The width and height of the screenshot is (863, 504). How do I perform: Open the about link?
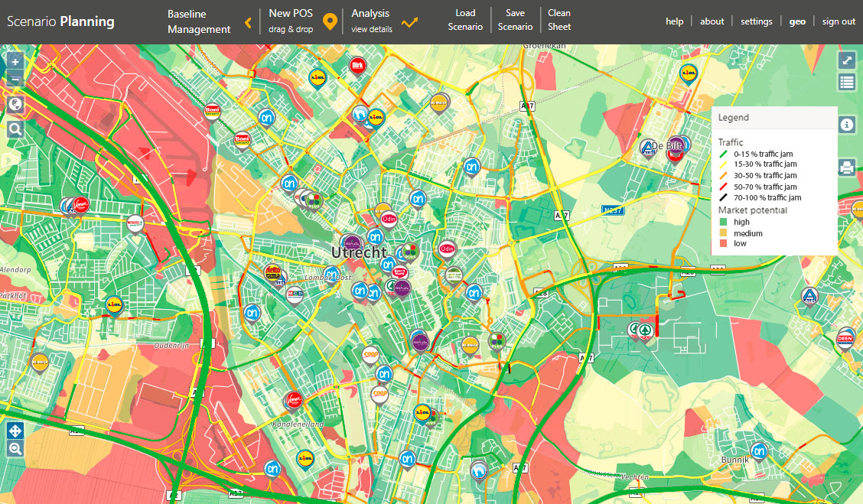[x=712, y=21]
